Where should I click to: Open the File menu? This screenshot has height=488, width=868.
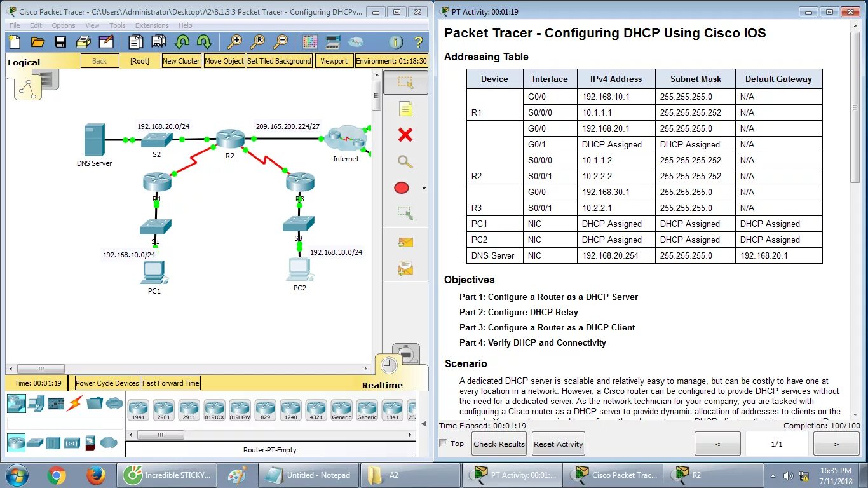coord(15,25)
